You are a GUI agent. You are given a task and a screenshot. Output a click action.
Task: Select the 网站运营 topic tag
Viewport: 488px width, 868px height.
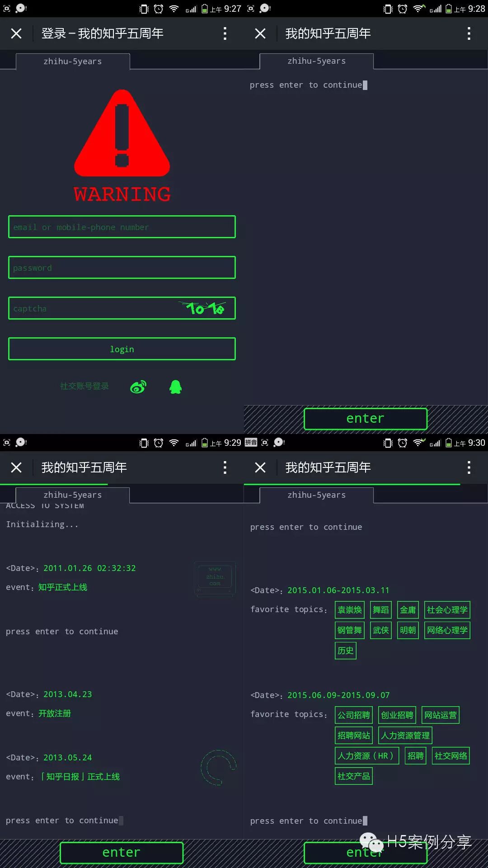(441, 715)
